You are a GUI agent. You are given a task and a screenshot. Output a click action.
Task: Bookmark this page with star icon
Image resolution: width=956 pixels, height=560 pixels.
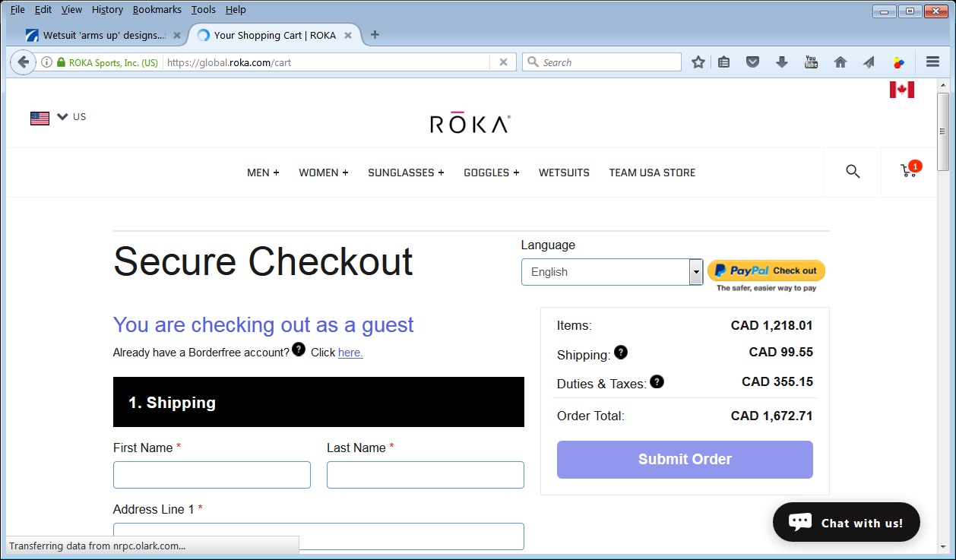click(x=698, y=62)
